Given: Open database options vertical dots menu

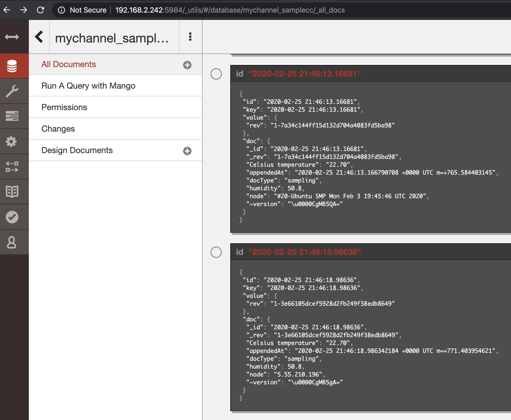Looking at the screenshot, I should [x=190, y=37].
